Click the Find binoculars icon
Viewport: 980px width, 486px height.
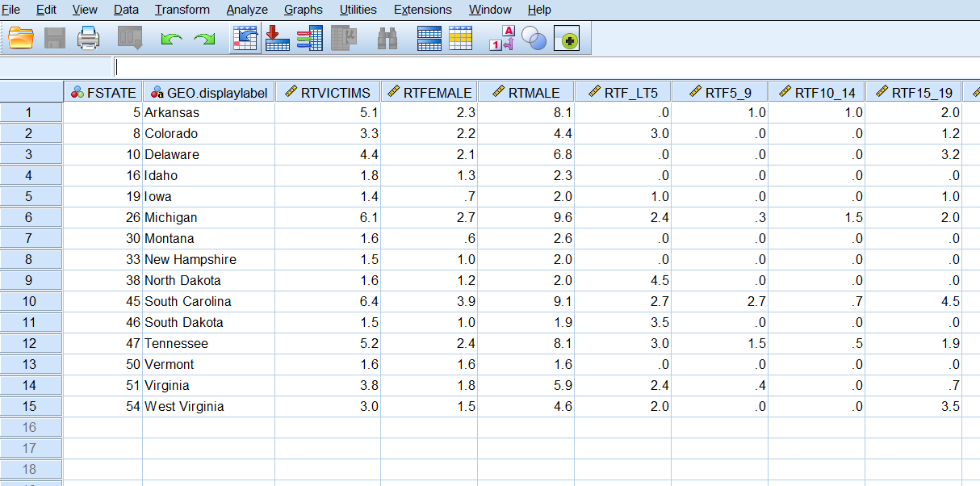(387, 38)
